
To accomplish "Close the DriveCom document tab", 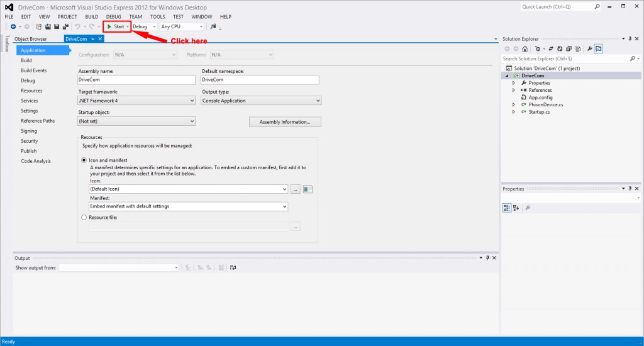I will (x=100, y=39).
